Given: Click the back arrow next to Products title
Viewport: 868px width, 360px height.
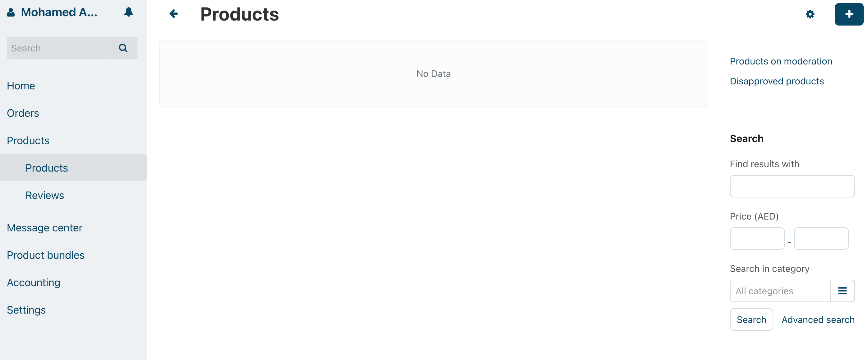Looking at the screenshot, I should coord(173,14).
